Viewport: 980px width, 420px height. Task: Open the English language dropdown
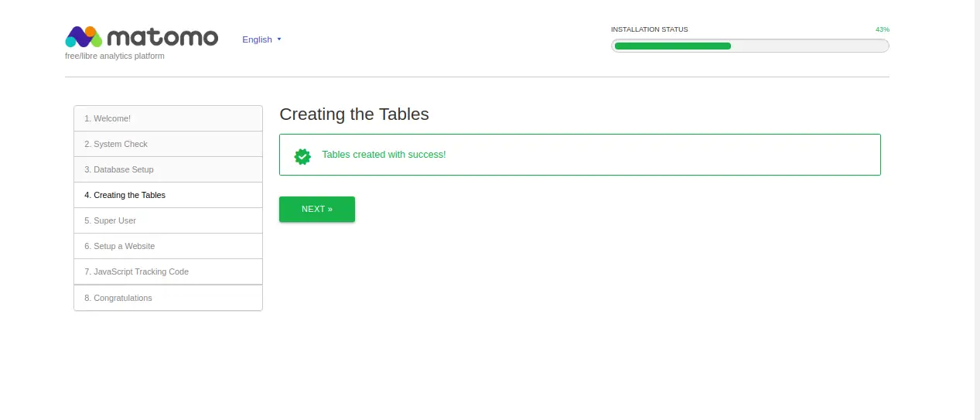coord(261,39)
